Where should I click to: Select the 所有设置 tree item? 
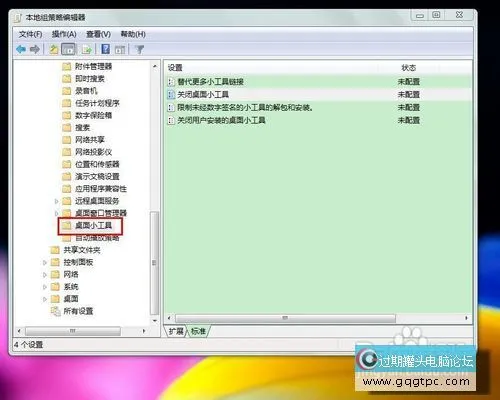(x=72, y=311)
